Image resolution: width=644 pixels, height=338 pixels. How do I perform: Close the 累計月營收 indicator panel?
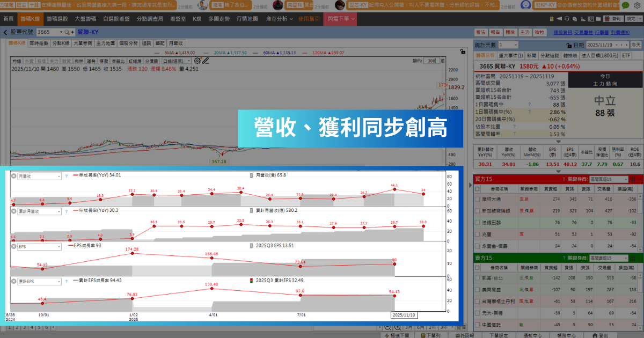point(14,211)
